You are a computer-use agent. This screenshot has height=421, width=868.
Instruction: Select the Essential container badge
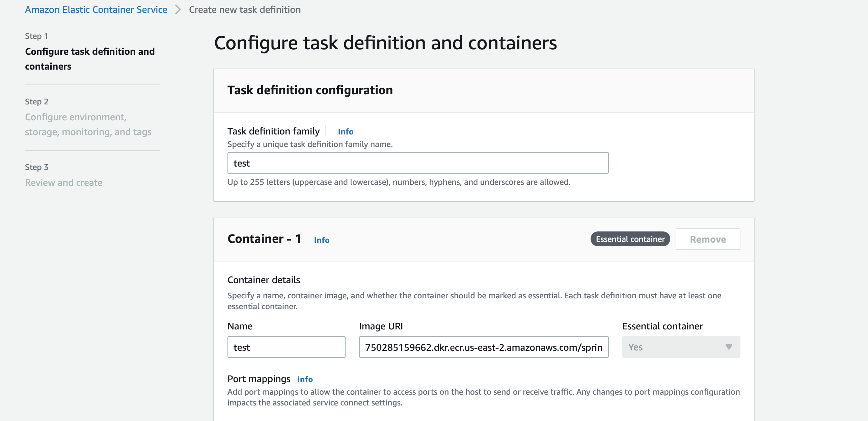630,239
